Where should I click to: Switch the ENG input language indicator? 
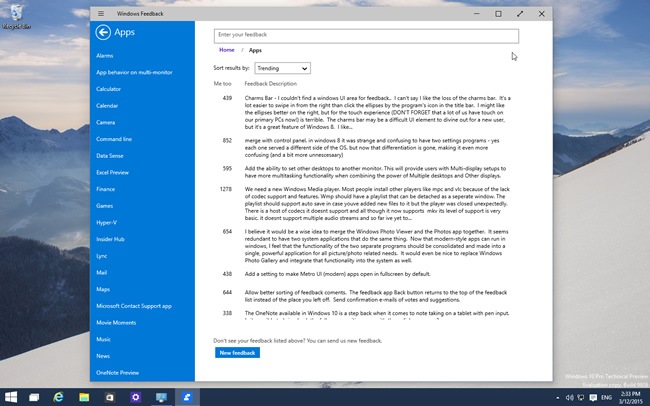pos(606,398)
